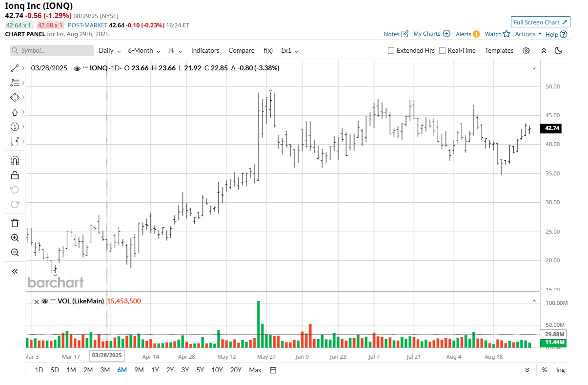Add IONQ to Watch list
This screenshot has width=588, height=385.
point(497,34)
